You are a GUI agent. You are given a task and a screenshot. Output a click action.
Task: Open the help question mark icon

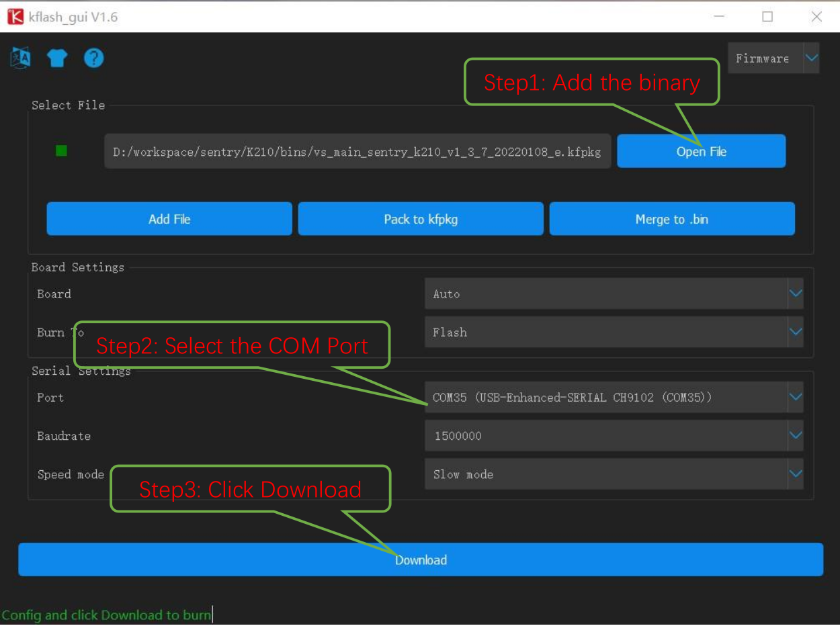(93, 58)
